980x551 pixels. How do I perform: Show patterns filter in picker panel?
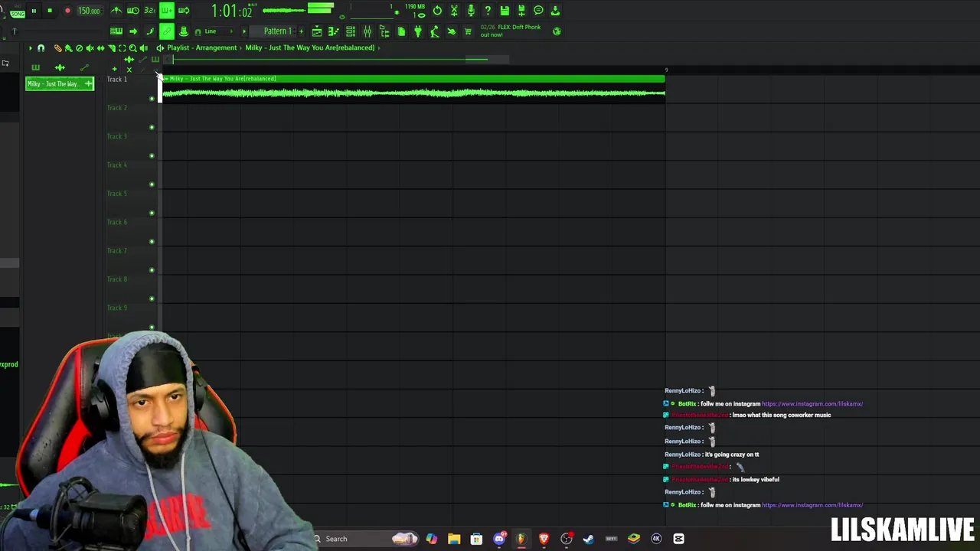coord(35,67)
